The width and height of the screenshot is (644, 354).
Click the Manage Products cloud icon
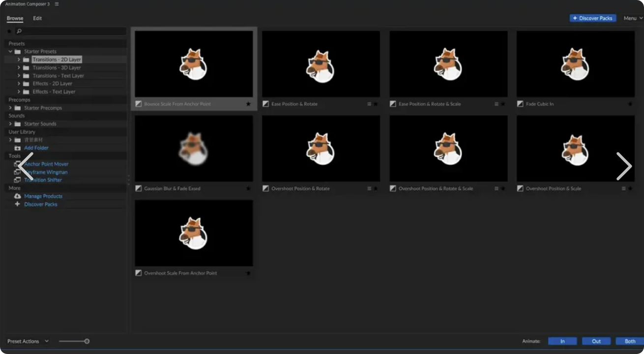(18, 196)
